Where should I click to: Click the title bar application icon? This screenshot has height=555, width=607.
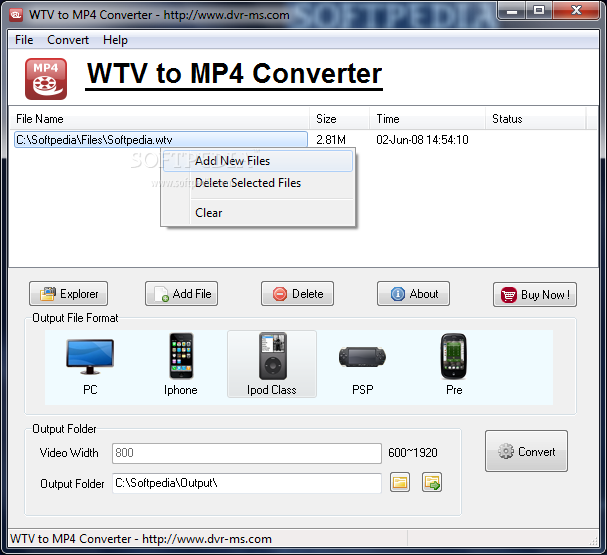[x=16, y=15]
